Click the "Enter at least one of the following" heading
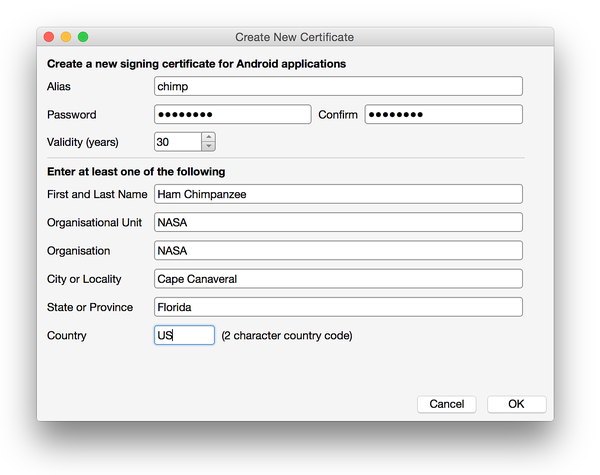Viewport: 600px width, 475px height. (136, 171)
